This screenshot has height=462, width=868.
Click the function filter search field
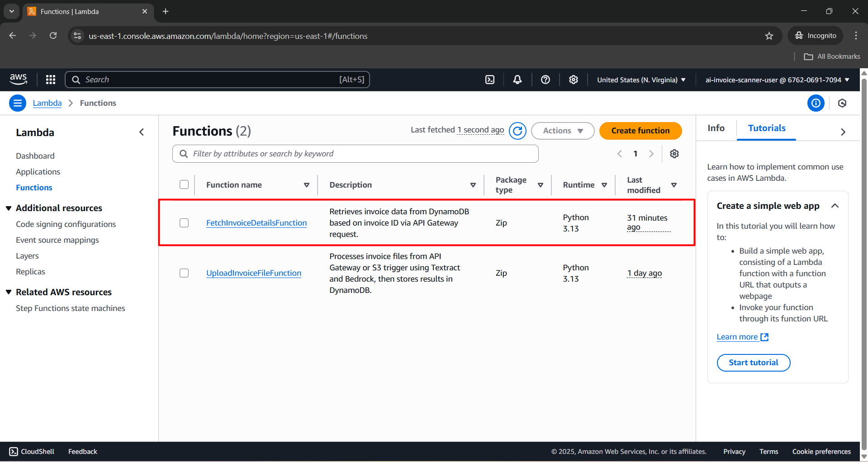point(355,154)
